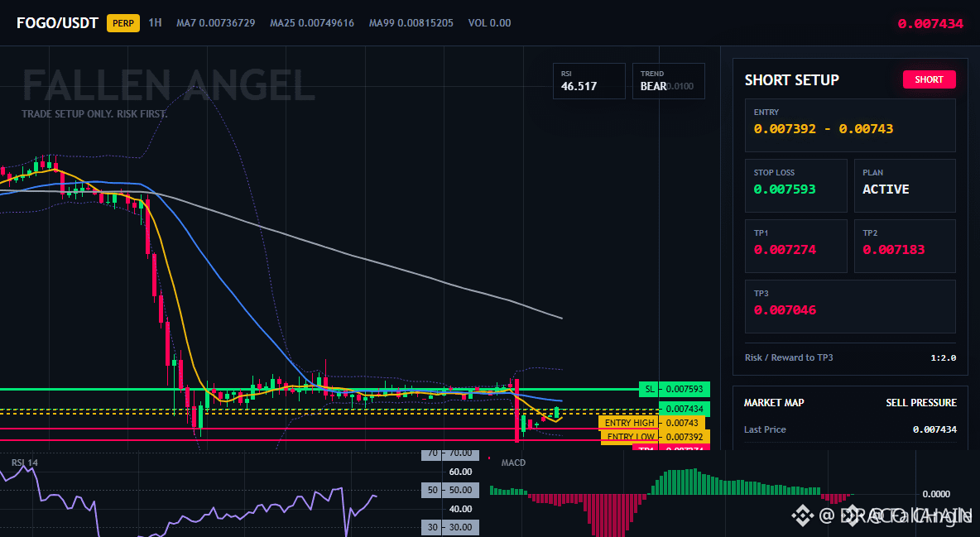Click the 0.007593 SL price label on axis
Viewport: 980px width, 537px height.
(x=685, y=389)
